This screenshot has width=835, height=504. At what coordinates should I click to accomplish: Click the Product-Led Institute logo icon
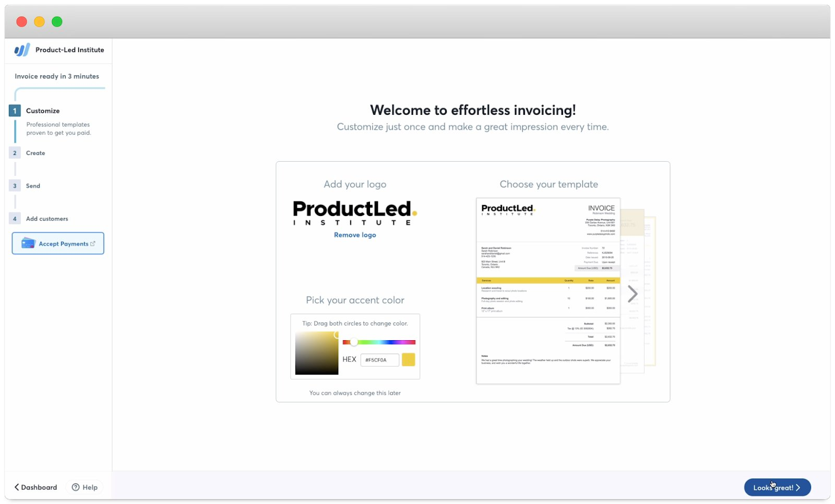click(21, 50)
